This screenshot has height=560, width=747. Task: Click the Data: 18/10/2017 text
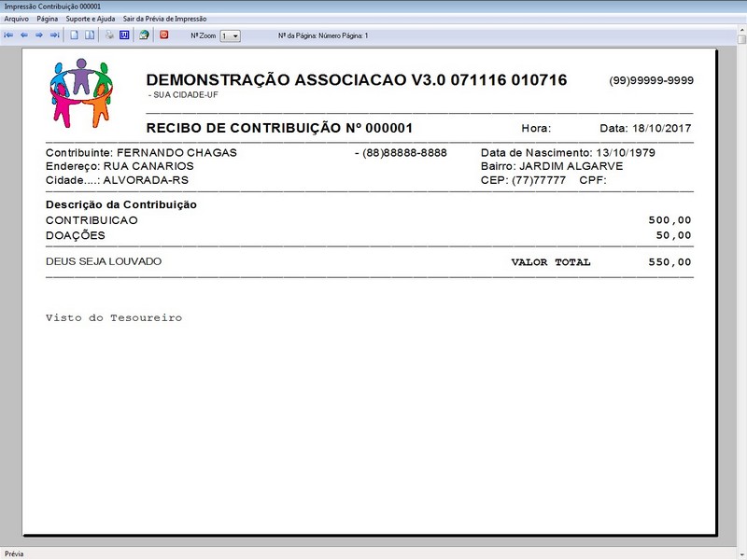pos(645,128)
